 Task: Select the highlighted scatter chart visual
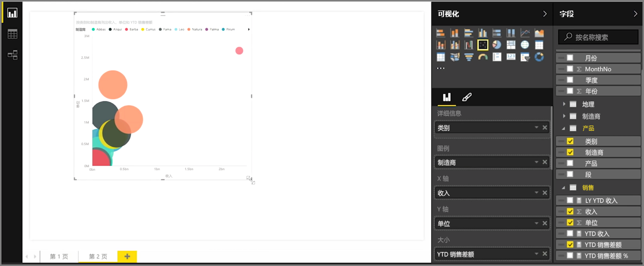(483, 45)
